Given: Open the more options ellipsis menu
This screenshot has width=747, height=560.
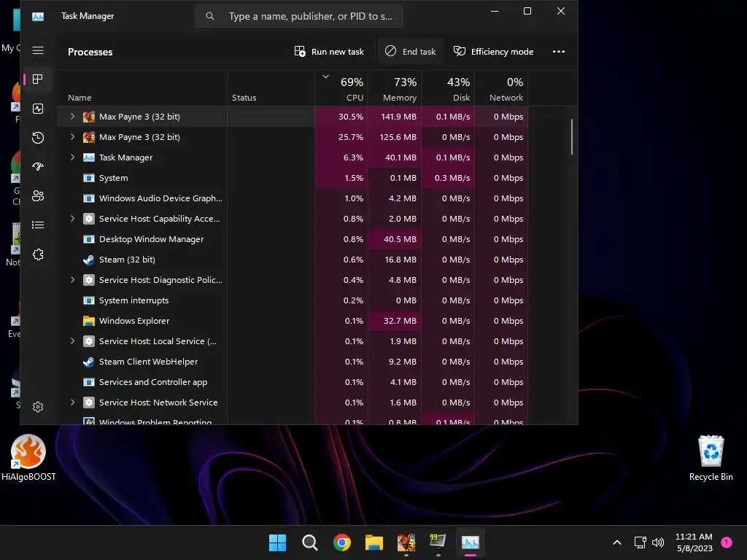Looking at the screenshot, I should click(x=559, y=52).
